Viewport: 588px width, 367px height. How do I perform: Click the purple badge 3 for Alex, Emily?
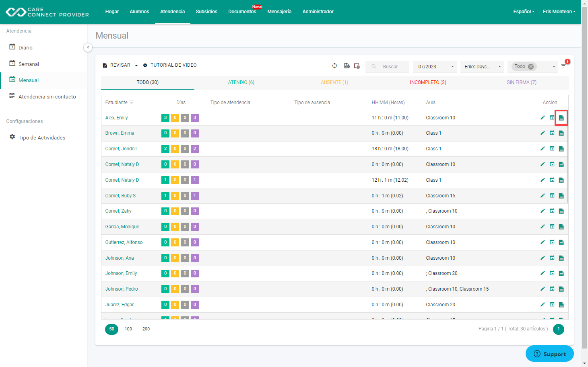click(195, 118)
